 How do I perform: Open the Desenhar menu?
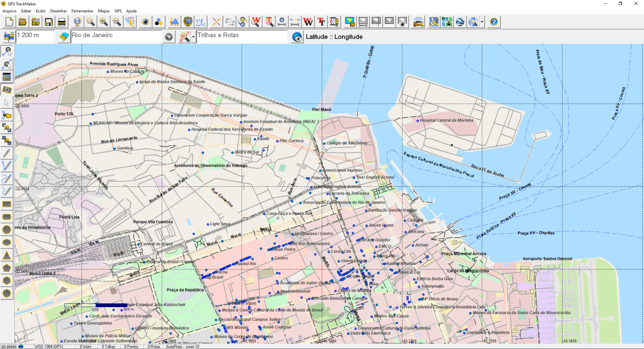point(59,11)
